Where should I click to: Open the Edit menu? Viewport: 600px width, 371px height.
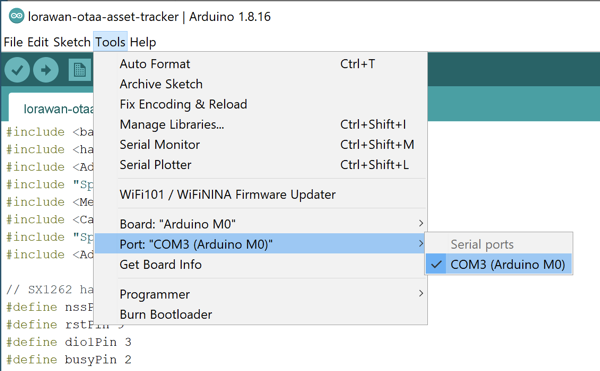[x=38, y=42]
